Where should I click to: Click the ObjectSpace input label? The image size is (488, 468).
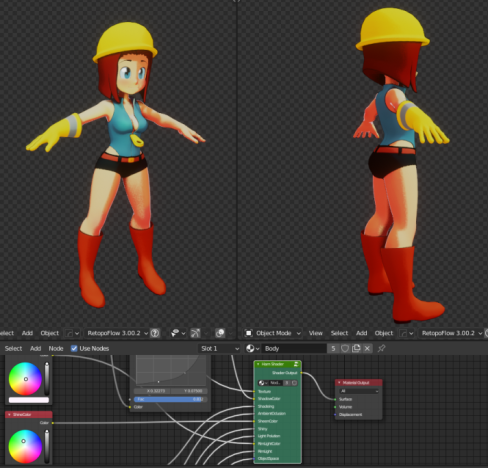tap(268, 459)
